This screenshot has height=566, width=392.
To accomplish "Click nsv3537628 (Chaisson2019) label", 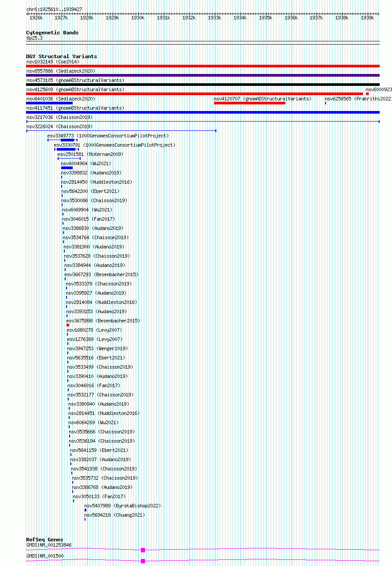I will pos(97,256).
